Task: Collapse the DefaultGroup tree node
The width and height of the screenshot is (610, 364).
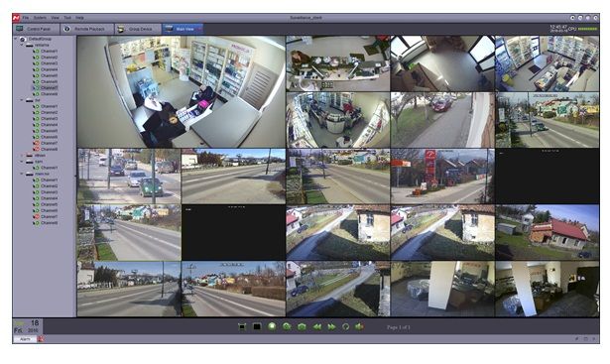Action: (x=16, y=39)
